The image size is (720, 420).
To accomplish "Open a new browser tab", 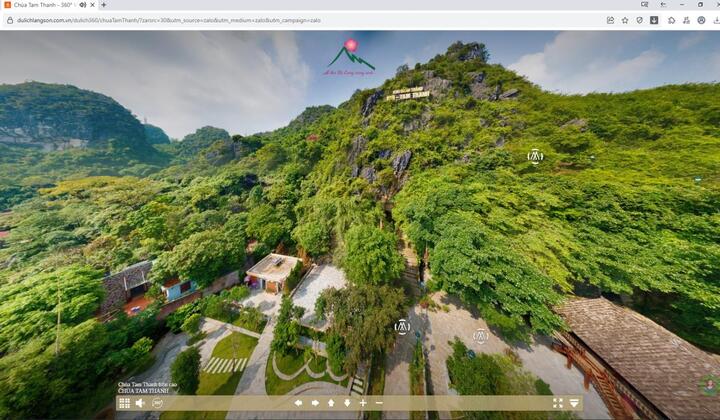I will tap(104, 5).
